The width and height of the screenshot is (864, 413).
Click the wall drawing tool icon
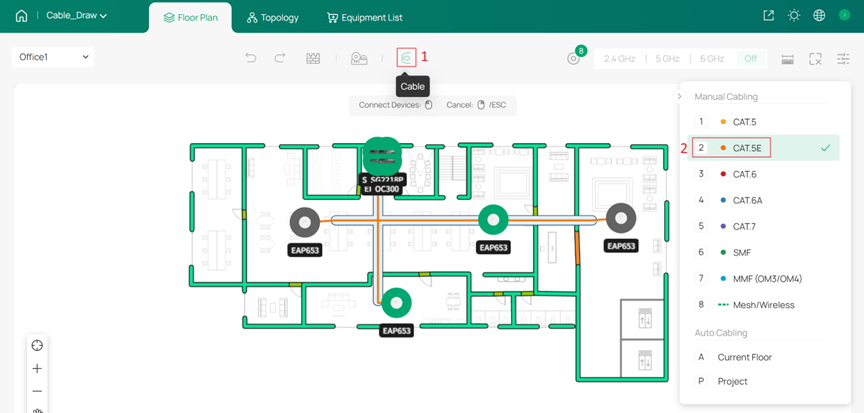click(x=313, y=58)
